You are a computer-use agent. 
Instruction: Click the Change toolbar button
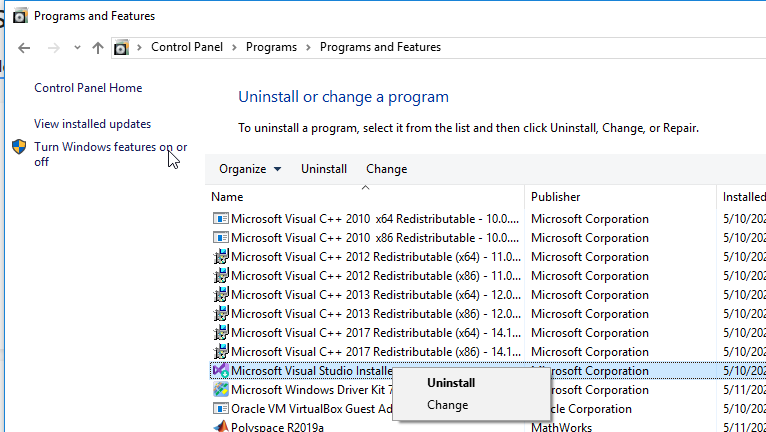pyautogui.click(x=386, y=169)
